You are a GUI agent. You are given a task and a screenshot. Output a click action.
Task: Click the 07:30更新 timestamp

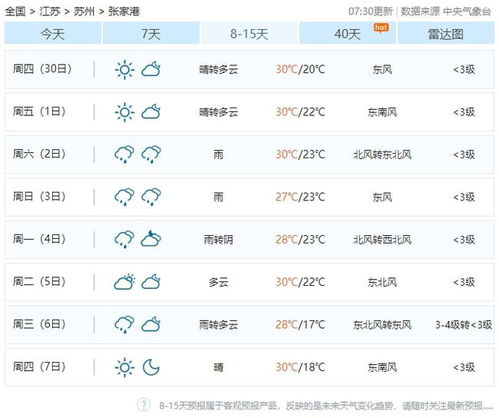pos(370,11)
